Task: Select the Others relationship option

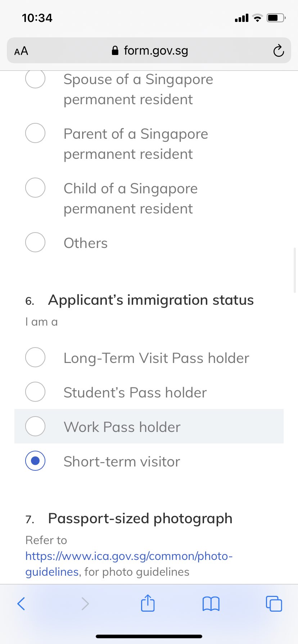Action: pyautogui.click(x=35, y=242)
